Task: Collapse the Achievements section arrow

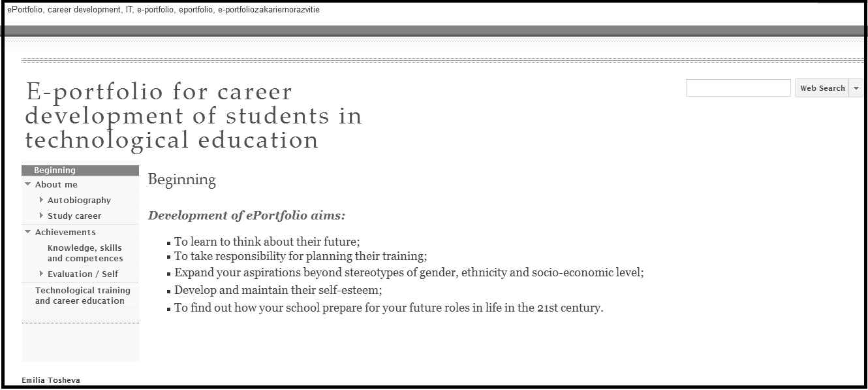Action: (27, 232)
